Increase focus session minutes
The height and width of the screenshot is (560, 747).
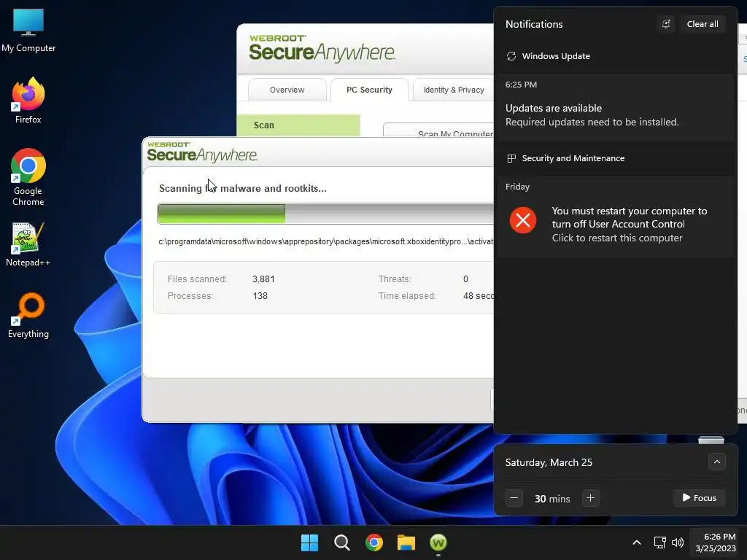590,498
